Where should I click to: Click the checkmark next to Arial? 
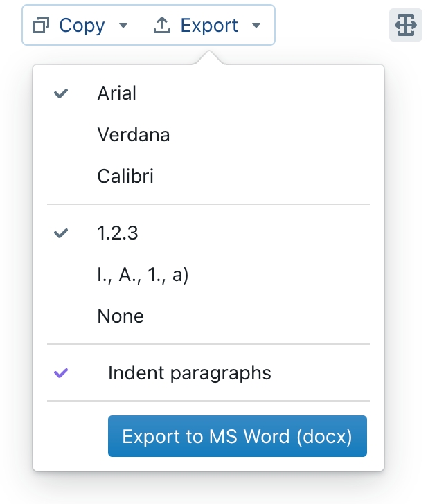pyautogui.click(x=61, y=93)
